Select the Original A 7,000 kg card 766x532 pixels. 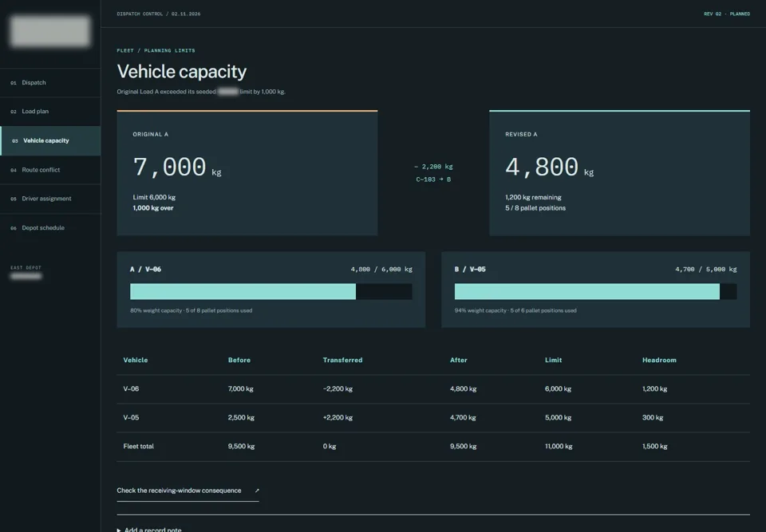pos(247,173)
